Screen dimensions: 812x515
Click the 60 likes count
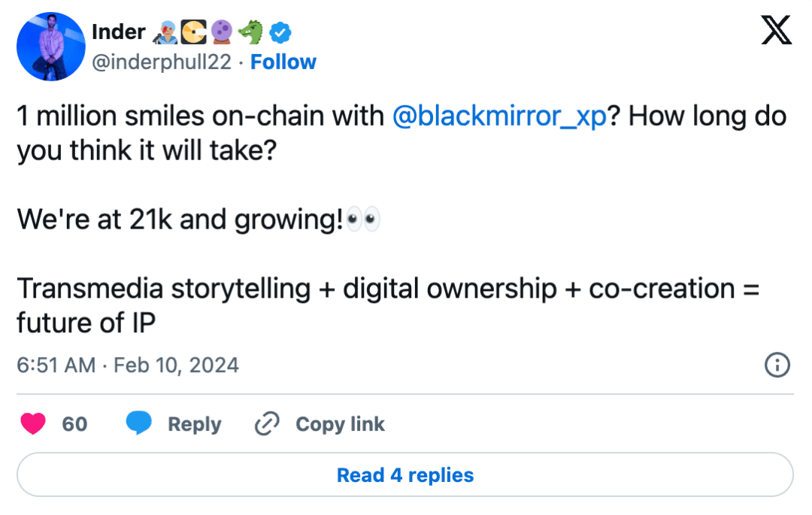[74, 424]
